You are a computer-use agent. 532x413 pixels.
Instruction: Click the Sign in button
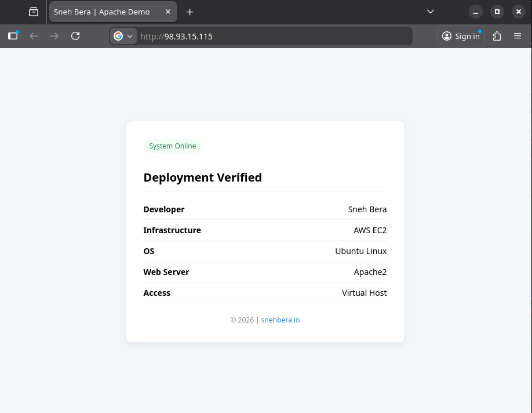461,36
